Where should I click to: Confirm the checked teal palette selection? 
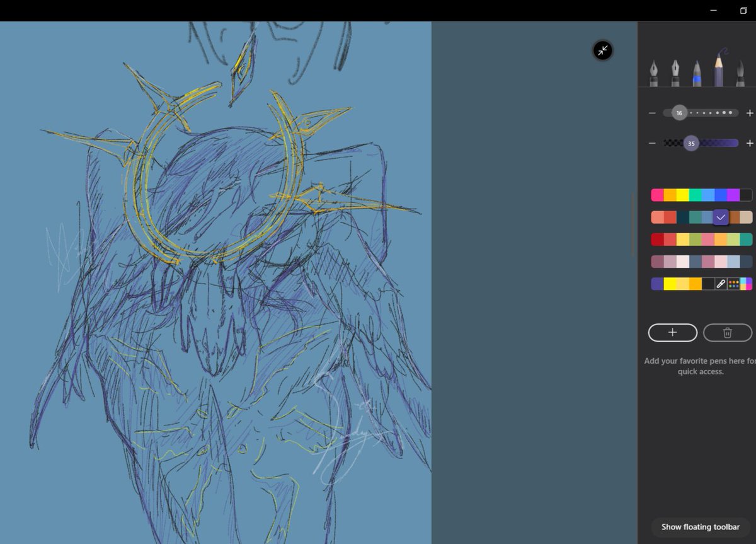721,217
